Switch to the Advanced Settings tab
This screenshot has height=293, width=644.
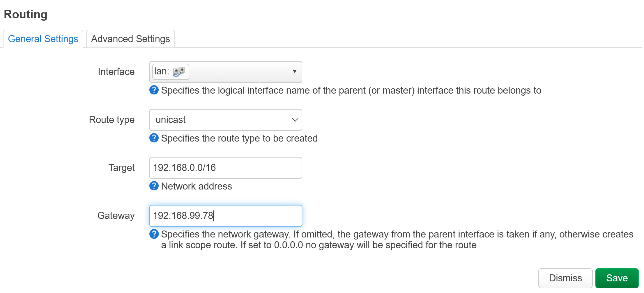[130, 39]
